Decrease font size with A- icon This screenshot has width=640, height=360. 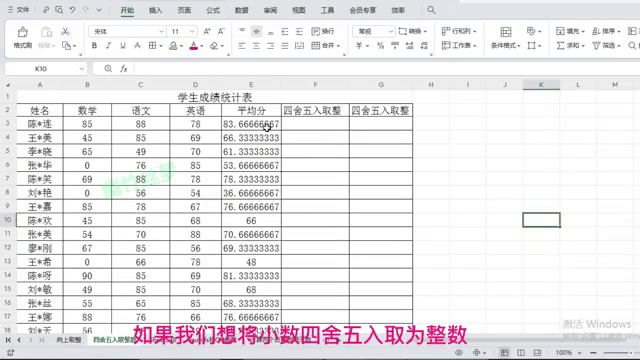pyautogui.click(x=221, y=31)
